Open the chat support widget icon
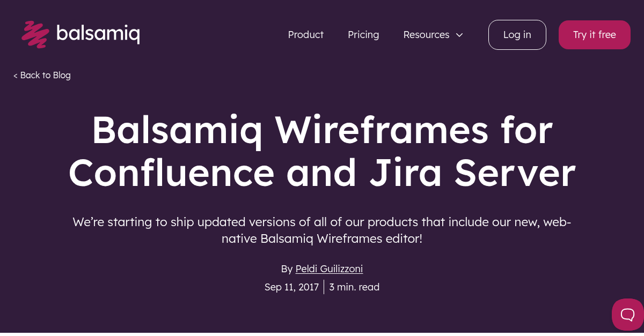Screen dimensions: 644x336 point(627,314)
